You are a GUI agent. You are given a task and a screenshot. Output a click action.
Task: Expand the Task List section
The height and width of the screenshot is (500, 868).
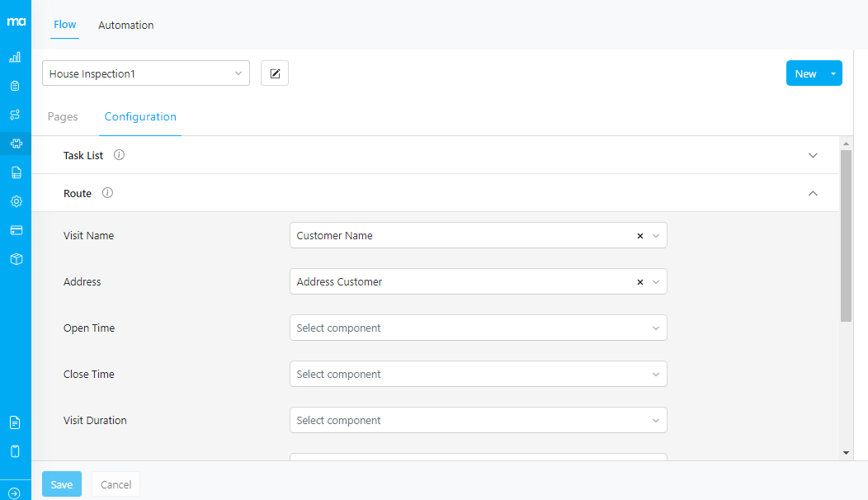click(813, 155)
